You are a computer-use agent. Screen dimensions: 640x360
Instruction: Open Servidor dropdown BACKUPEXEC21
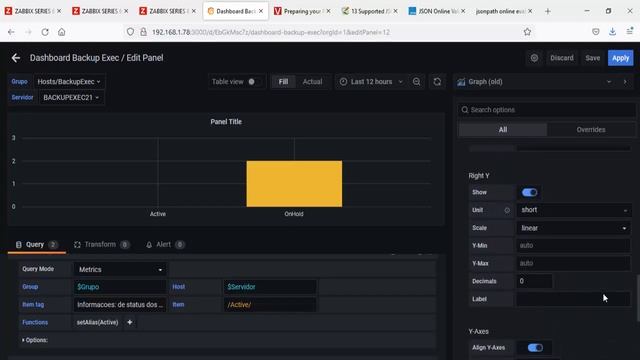click(71, 98)
